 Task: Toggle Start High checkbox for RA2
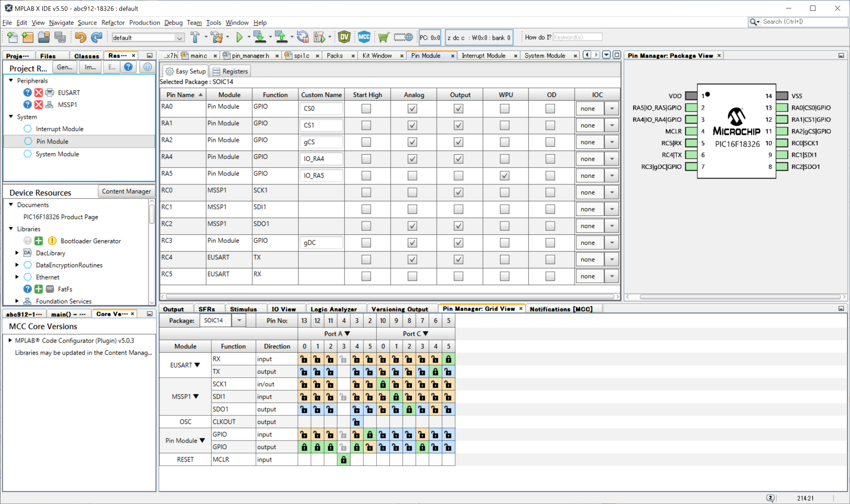366,142
